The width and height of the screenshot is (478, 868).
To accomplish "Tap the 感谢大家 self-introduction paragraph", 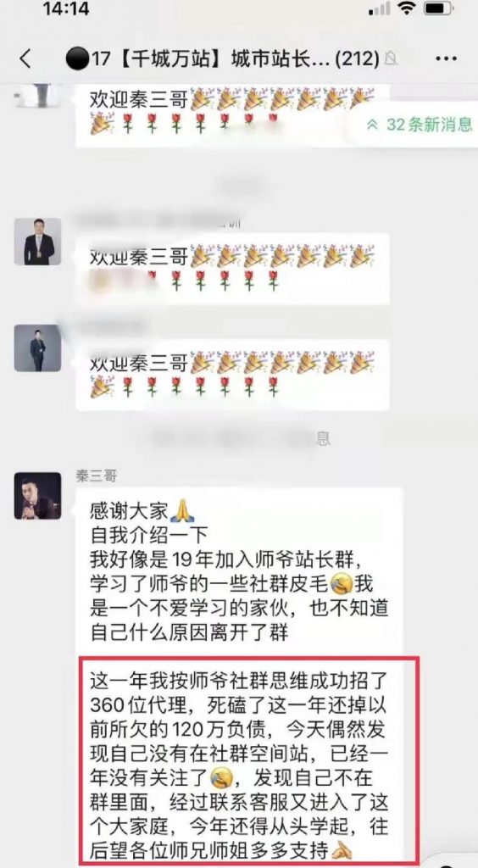I will [x=239, y=570].
